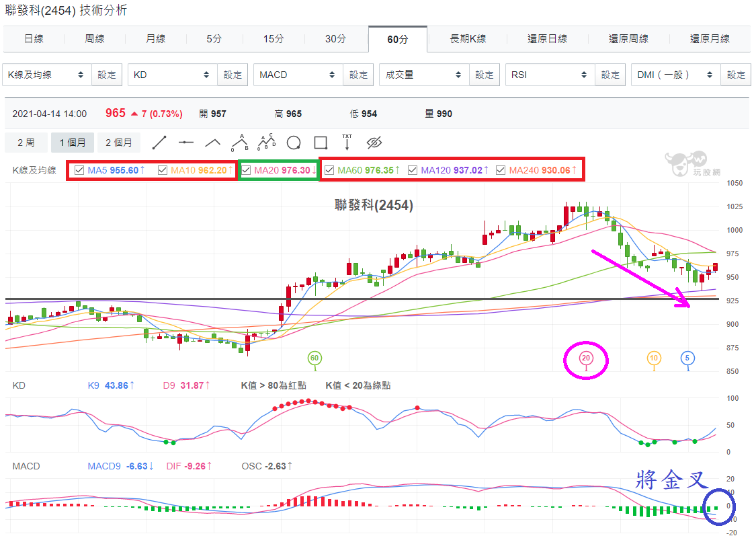This screenshot has width=756, height=538.
Task: Click the 2021-04-14 14:00 timestamp
Action: point(49,114)
